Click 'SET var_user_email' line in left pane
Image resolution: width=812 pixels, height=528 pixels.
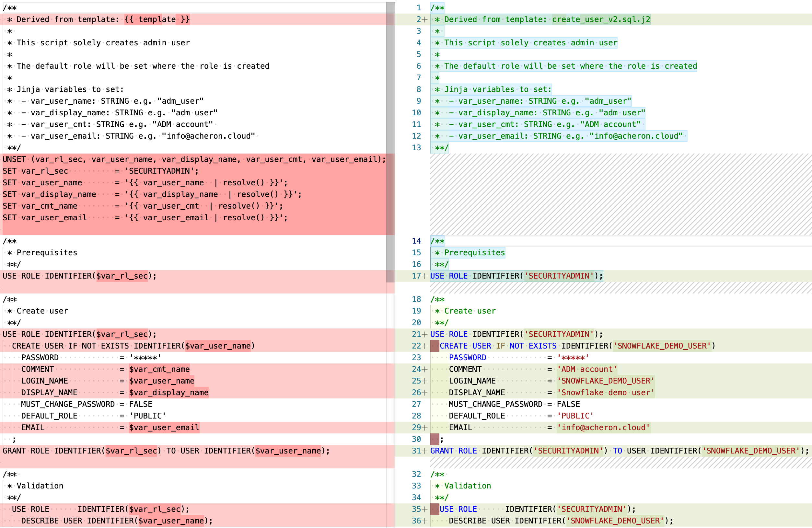coord(145,218)
